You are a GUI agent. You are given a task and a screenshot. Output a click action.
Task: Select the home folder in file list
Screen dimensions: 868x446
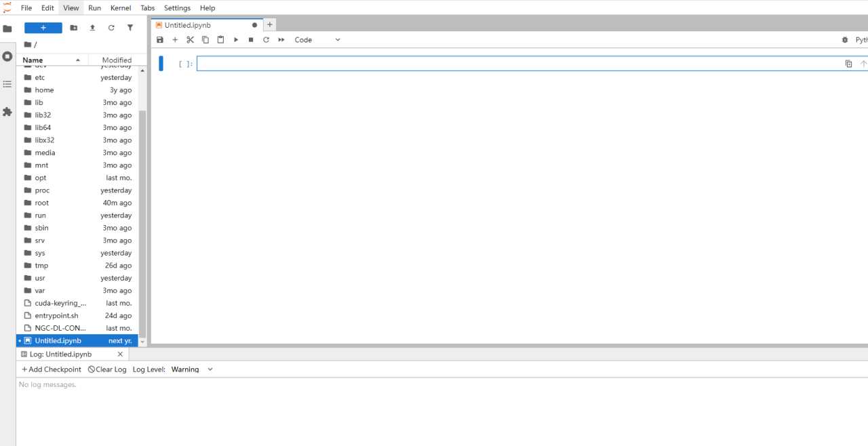point(77,90)
